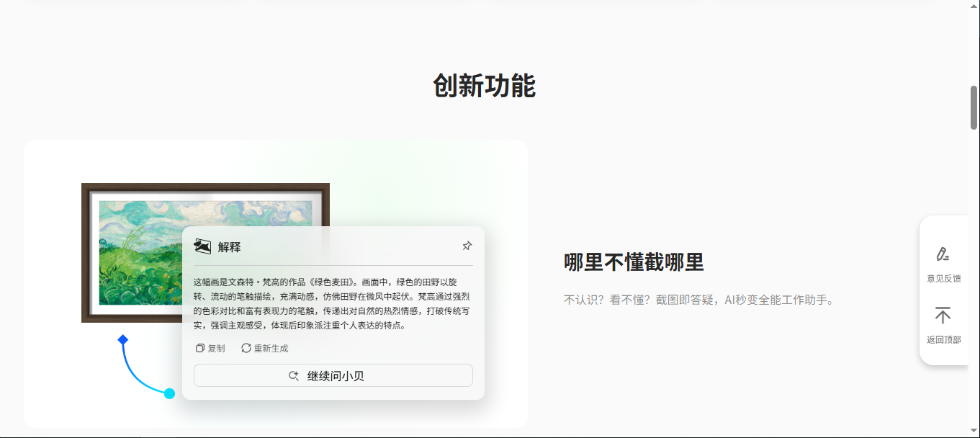The height and width of the screenshot is (438, 980).
Task: Click the 解释 popup title text
Action: (x=229, y=247)
